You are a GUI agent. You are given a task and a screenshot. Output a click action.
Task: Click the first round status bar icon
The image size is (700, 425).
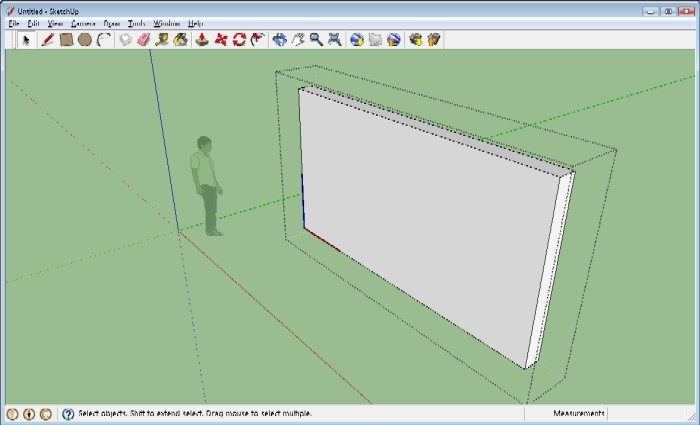click(x=12, y=414)
